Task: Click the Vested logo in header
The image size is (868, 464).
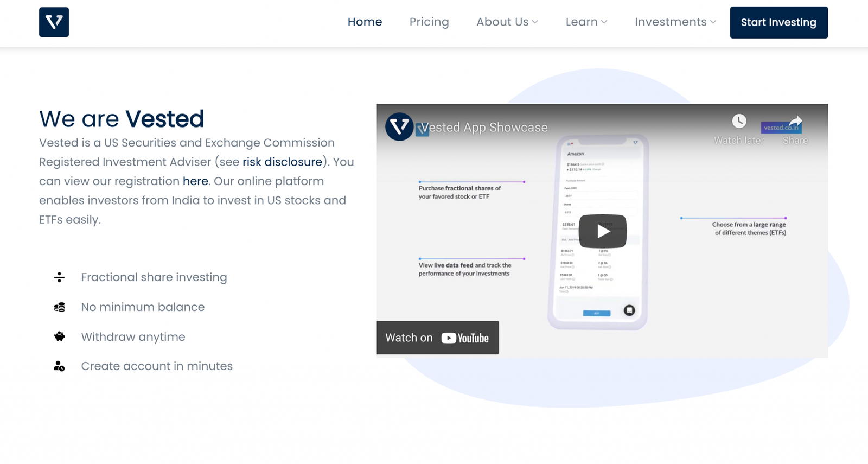Action: [54, 22]
